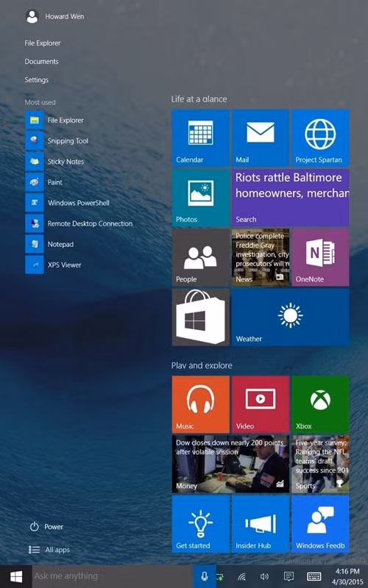Open the People tile
The width and height of the screenshot is (368, 588).
pyautogui.click(x=200, y=257)
